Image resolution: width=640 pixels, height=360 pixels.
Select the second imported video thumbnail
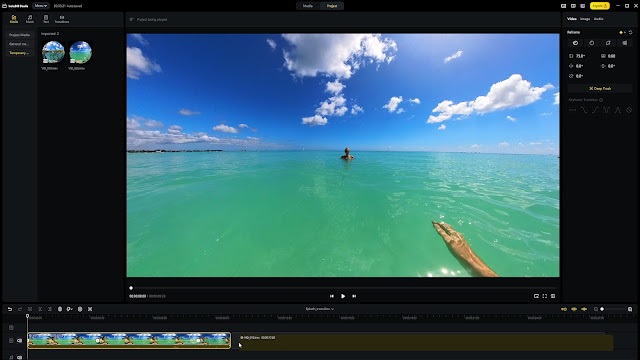[x=80, y=52]
